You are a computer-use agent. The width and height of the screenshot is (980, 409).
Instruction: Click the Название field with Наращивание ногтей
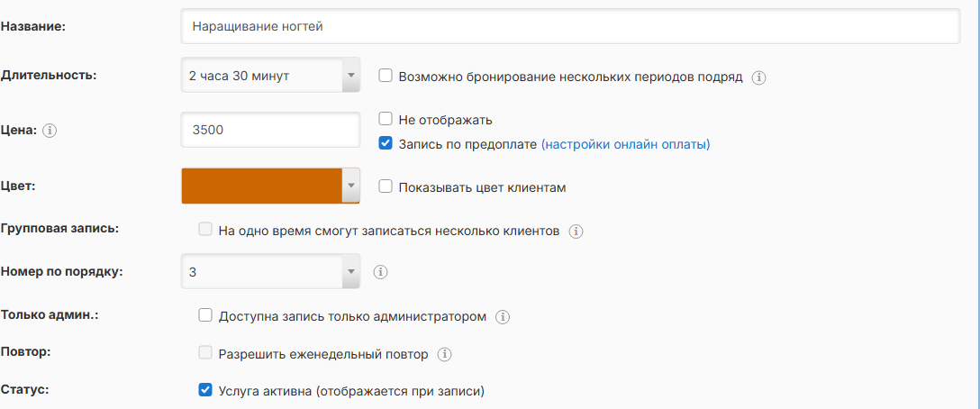coord(570,26)
